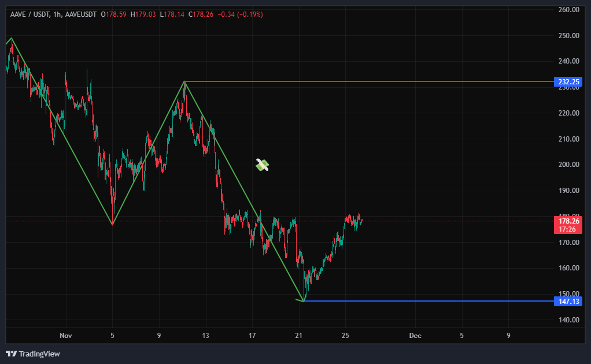Click the 200.00 level on price axis
Image resolution: width=591 pixels, height=364 pixels.
click(x=569, y=165)
